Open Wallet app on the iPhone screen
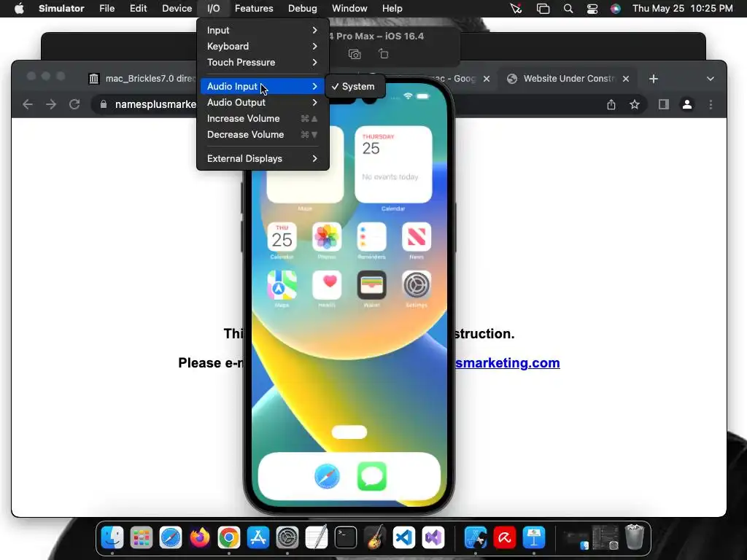747x560 pixels. pos(371,285)
